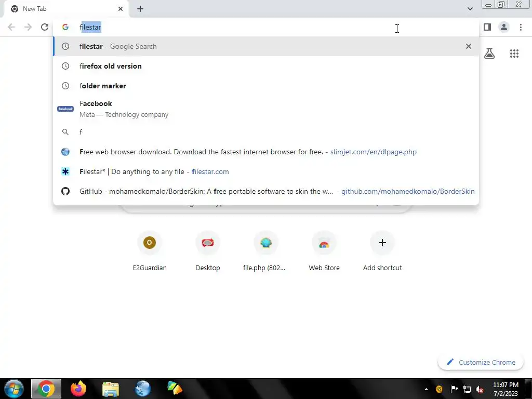Open the Web Store shortcut
The width and height of the screenshot is (532, 399).
(x=324, y=251)
